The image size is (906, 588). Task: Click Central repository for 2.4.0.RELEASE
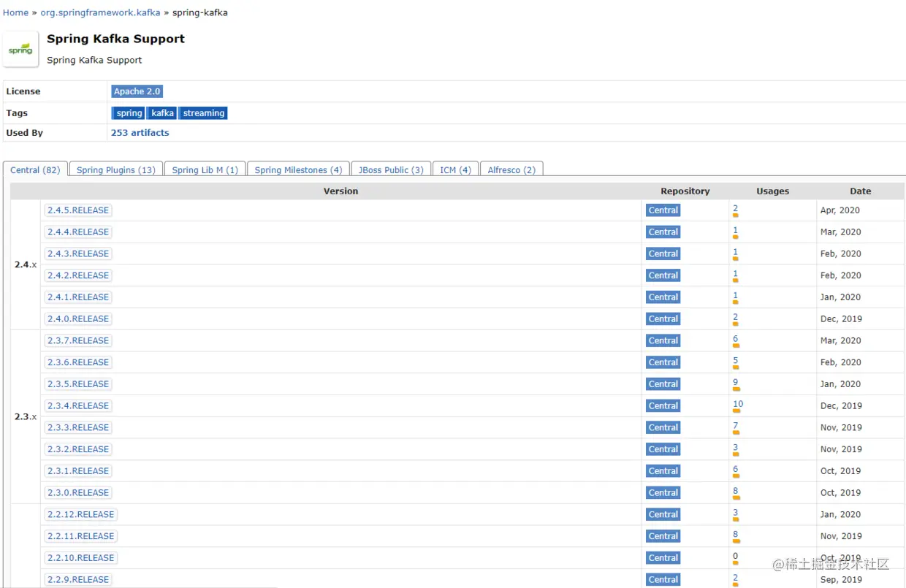(x=663, y=318)
